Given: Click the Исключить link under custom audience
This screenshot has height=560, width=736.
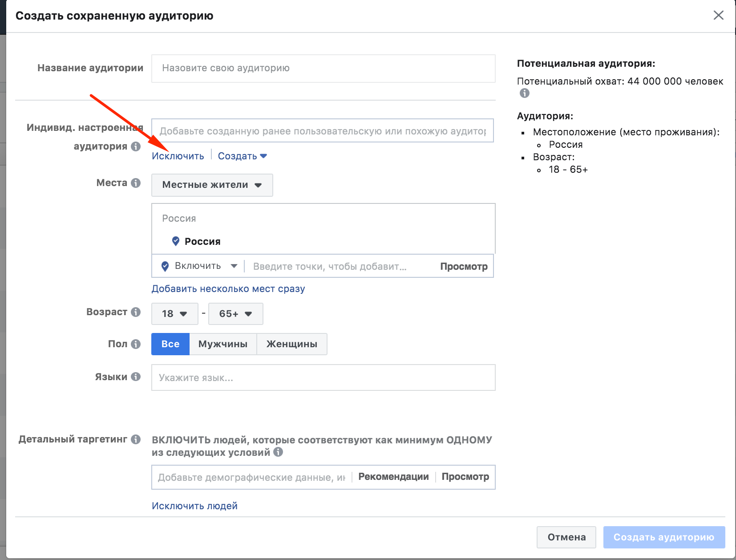Looking at the screenshot, I should (x=178, y=156).
